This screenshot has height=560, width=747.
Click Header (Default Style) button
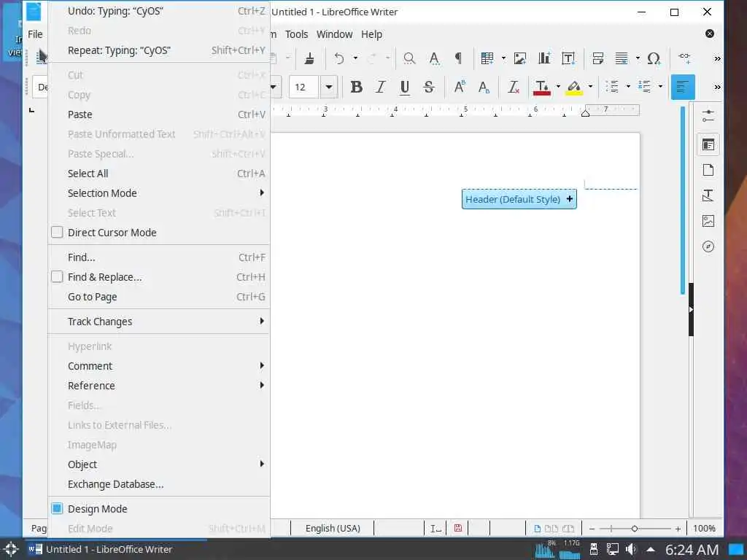[519, 199]
